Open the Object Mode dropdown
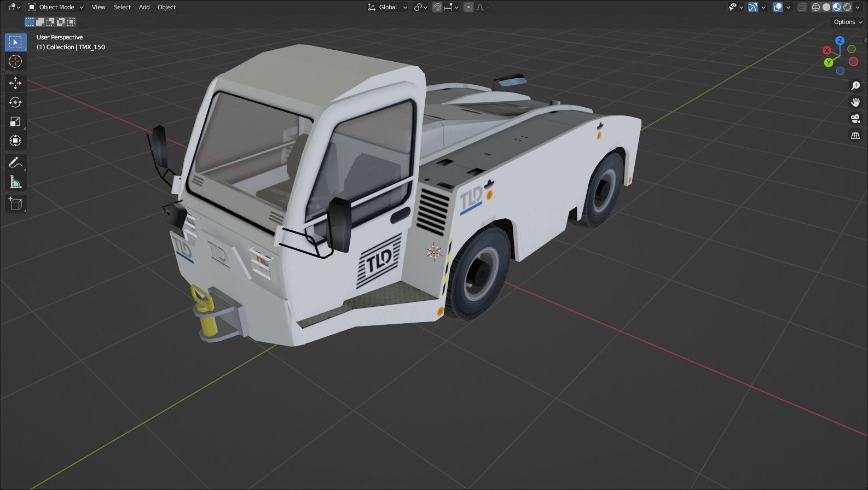 click(56, 7)
